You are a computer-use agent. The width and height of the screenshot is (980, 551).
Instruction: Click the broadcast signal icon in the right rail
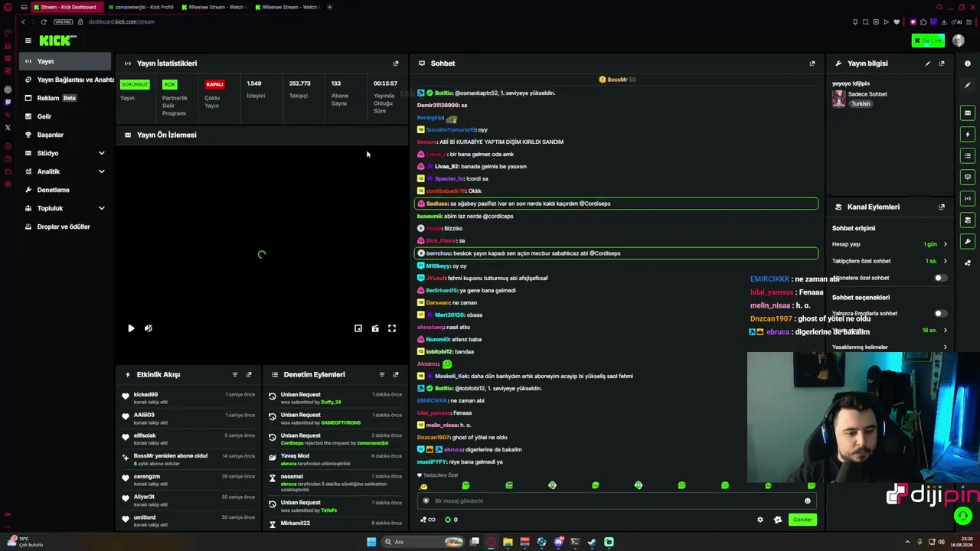[x=968, y=199]
